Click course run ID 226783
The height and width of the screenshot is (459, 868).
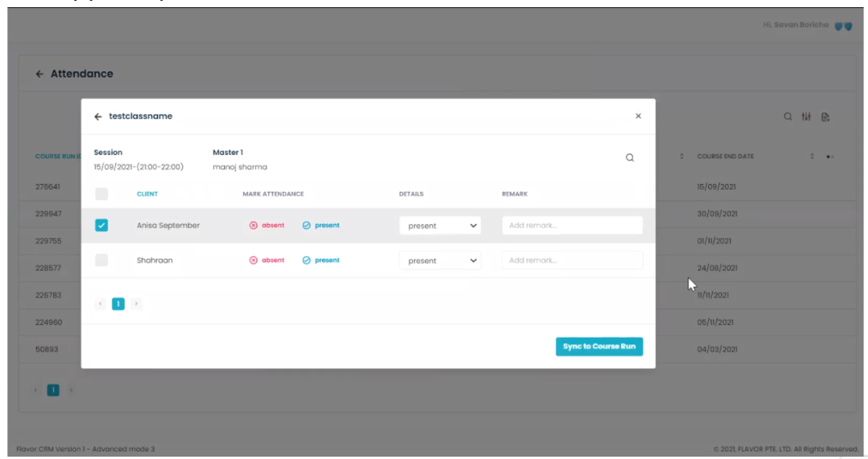[x=48, y=295]
